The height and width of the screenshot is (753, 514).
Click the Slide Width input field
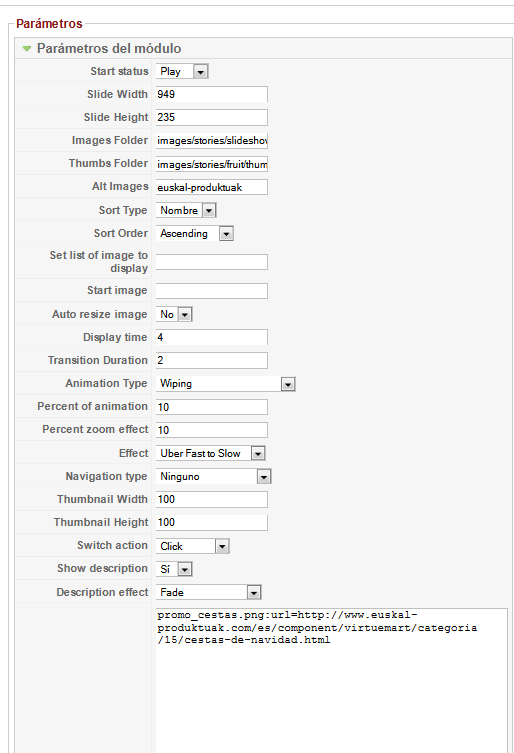(x=211, y=94)
